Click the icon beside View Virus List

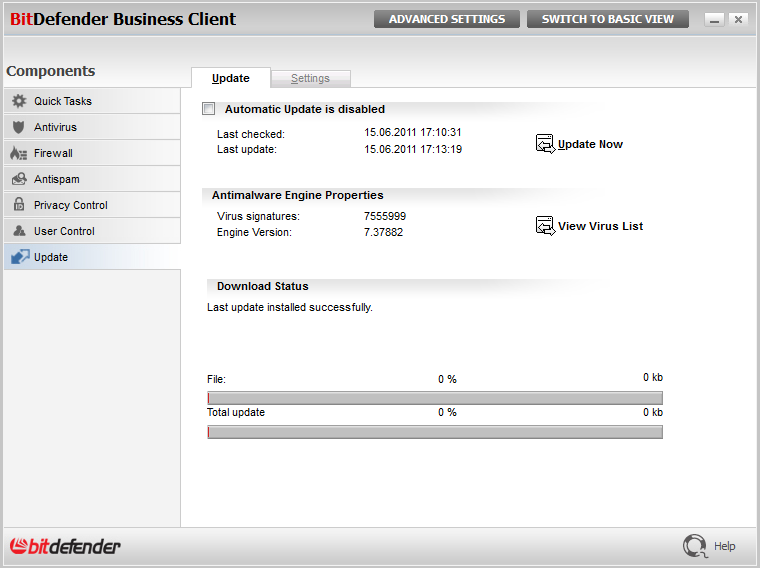coord(545,226)
